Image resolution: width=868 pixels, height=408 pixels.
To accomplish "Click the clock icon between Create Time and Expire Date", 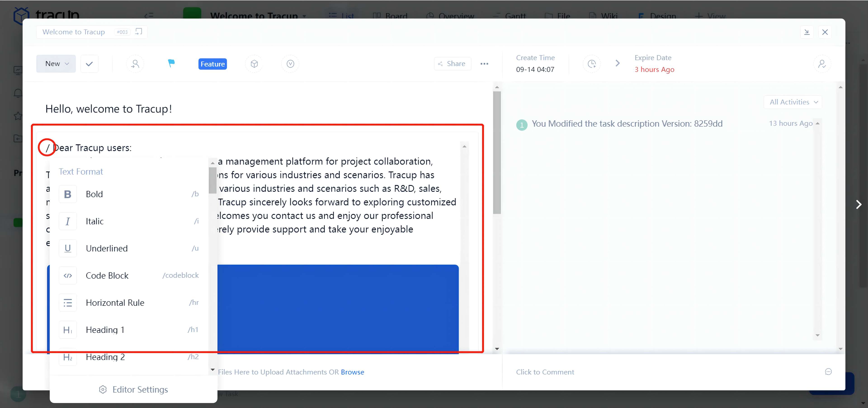I will (592, 63).
